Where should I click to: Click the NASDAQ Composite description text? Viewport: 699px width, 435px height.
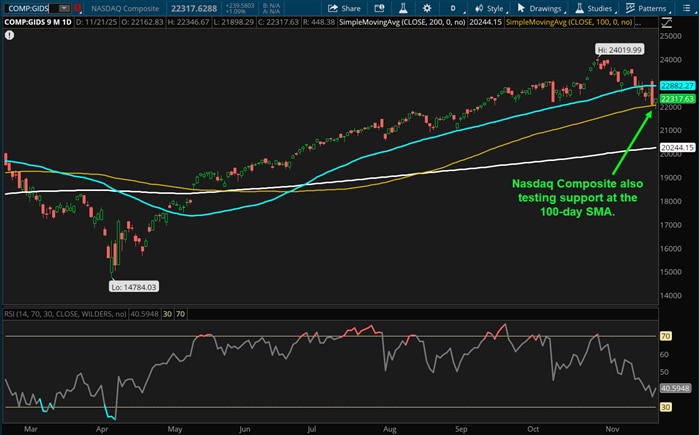(x=125, y=8)
